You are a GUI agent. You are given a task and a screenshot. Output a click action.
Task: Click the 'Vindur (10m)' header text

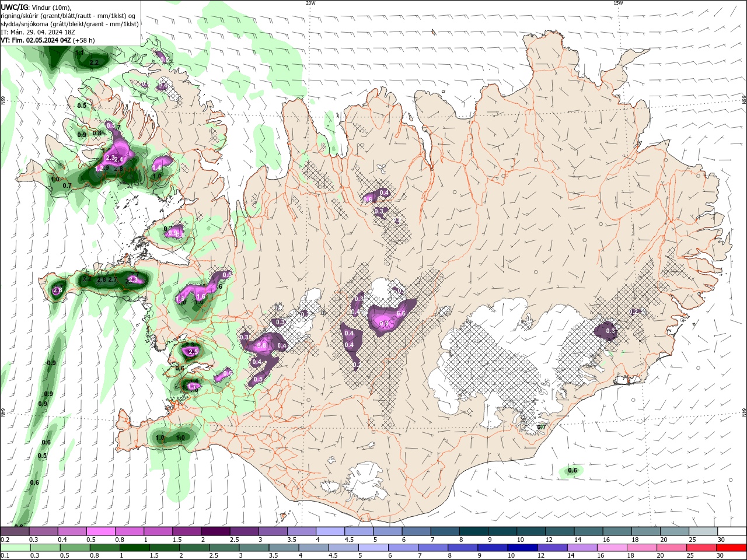pos(52,7)
